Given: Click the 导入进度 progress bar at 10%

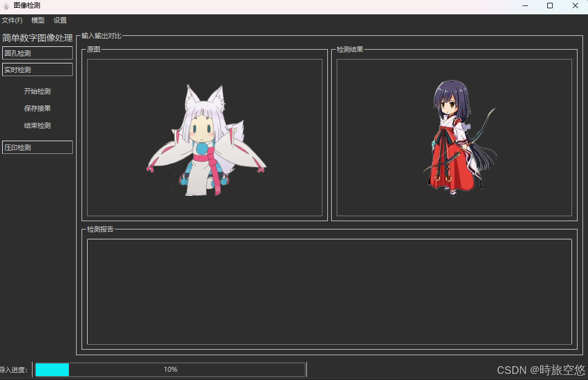Looking at the screenshot, I should (171, 370).
